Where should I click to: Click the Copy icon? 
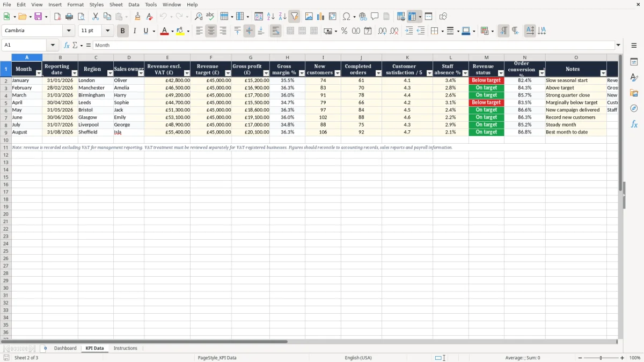click(x=107, y=17)
